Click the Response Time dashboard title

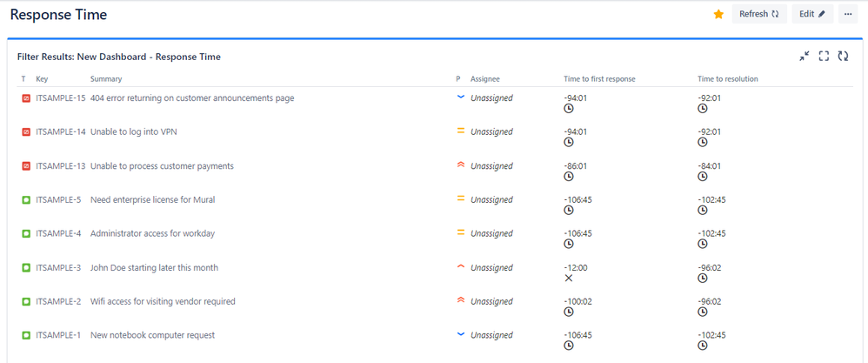58,15
